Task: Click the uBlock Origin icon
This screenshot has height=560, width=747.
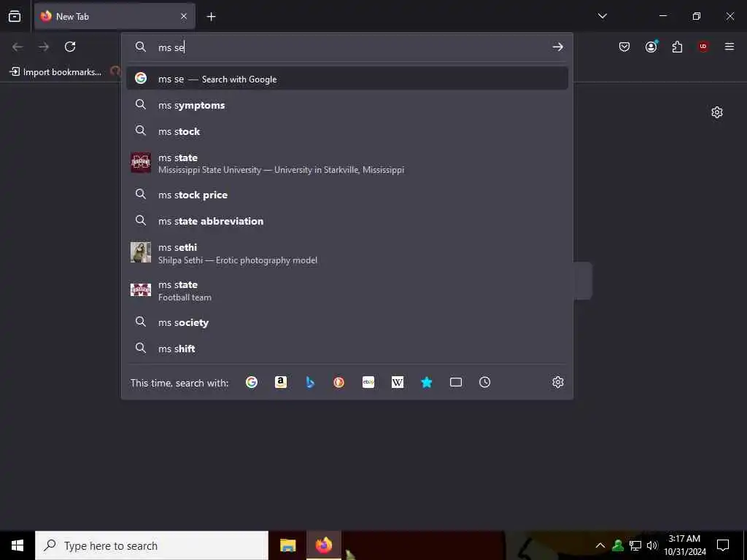Action: (x=703, y=47)
